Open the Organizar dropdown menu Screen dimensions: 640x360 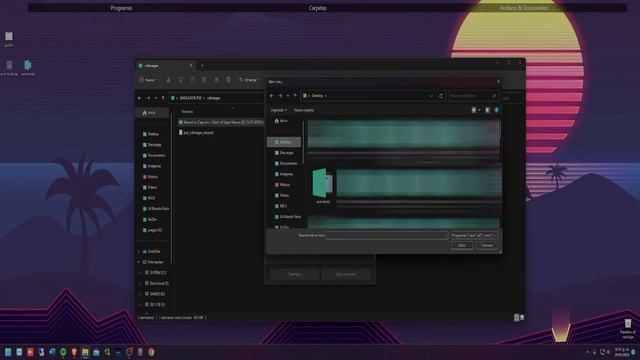coord(279,110)
